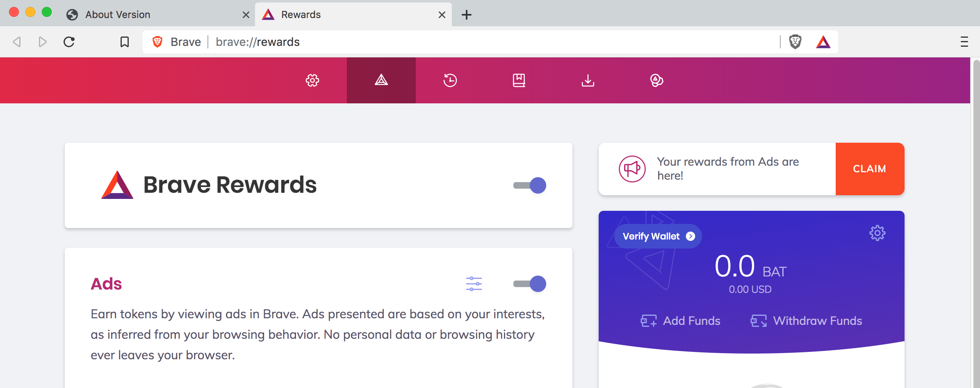Open a new tab with the plus button
The image size is (980, 388).
(x=467, y=15)
